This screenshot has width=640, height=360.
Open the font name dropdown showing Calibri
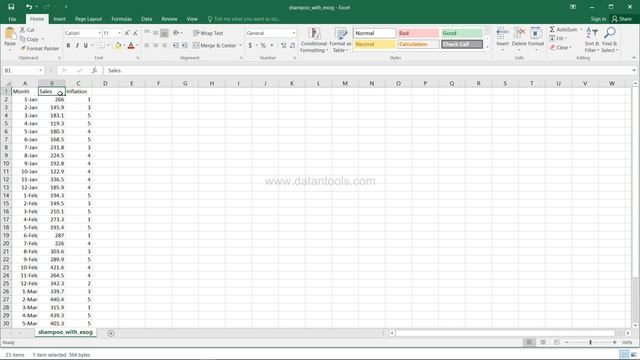coord(99,33)
